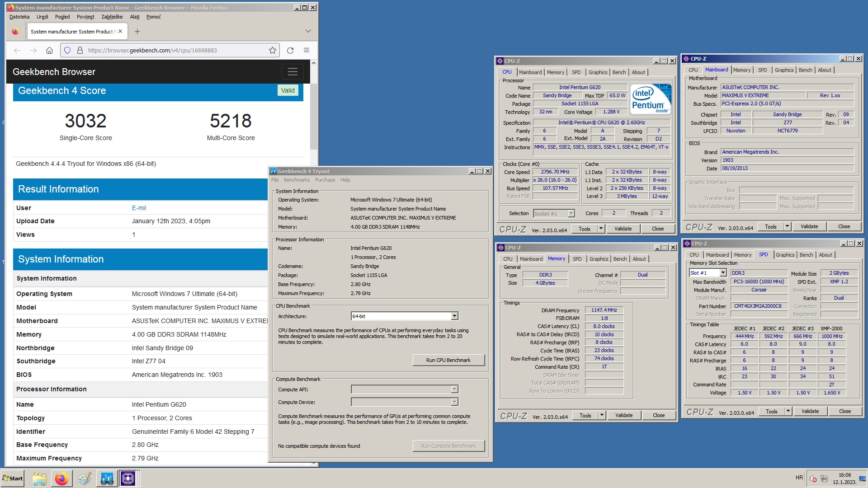868x488 pixels.
Task: Click the CPU-Z taskbar icon
Action: click(x=128, y=479)
